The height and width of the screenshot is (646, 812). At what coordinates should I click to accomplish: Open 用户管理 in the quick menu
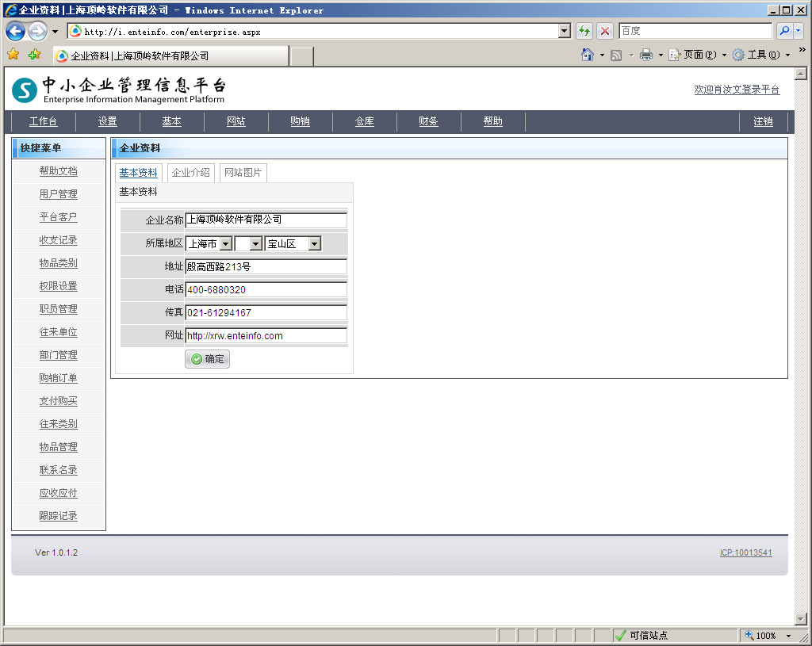[x=59, y=194]
